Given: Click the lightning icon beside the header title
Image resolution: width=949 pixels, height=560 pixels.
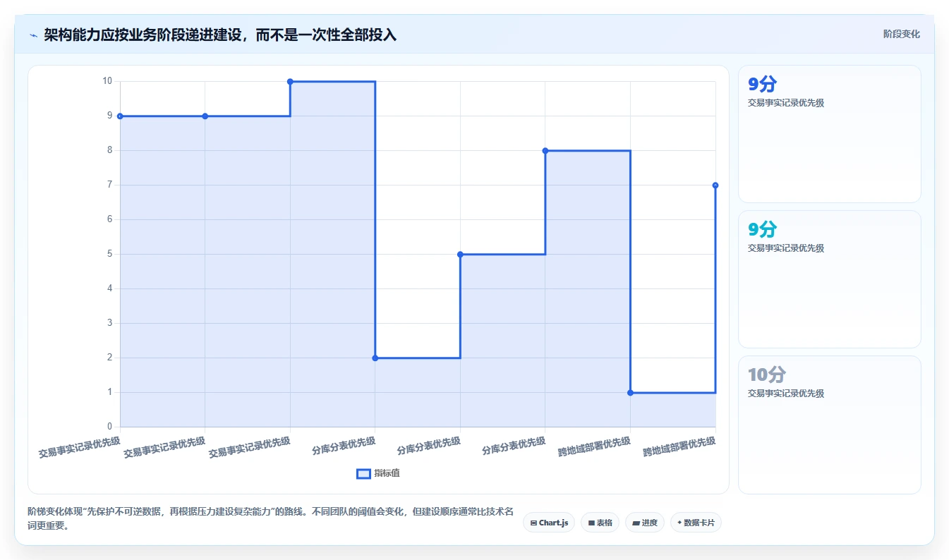Looking at the screenshot, I should (33, 35).
